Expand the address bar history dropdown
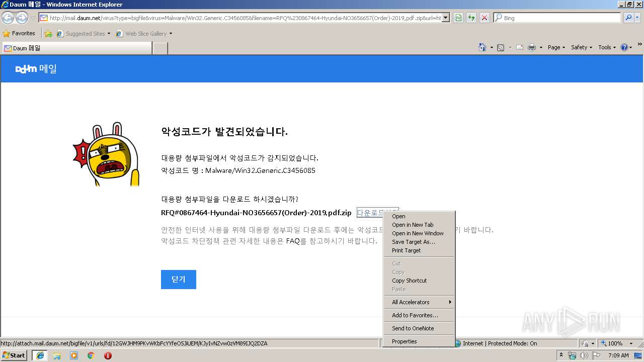This screenshot has width=644, height=362. [445, 18]
